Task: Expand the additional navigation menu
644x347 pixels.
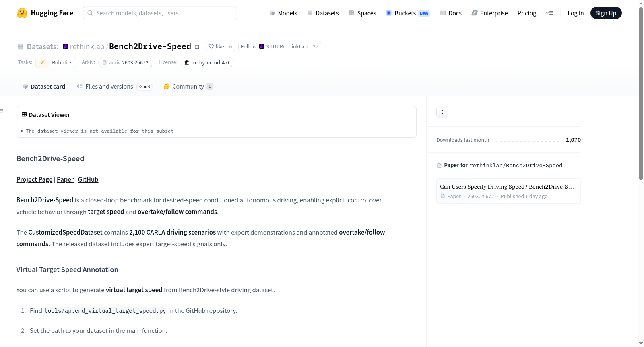Action: point(549,13)
